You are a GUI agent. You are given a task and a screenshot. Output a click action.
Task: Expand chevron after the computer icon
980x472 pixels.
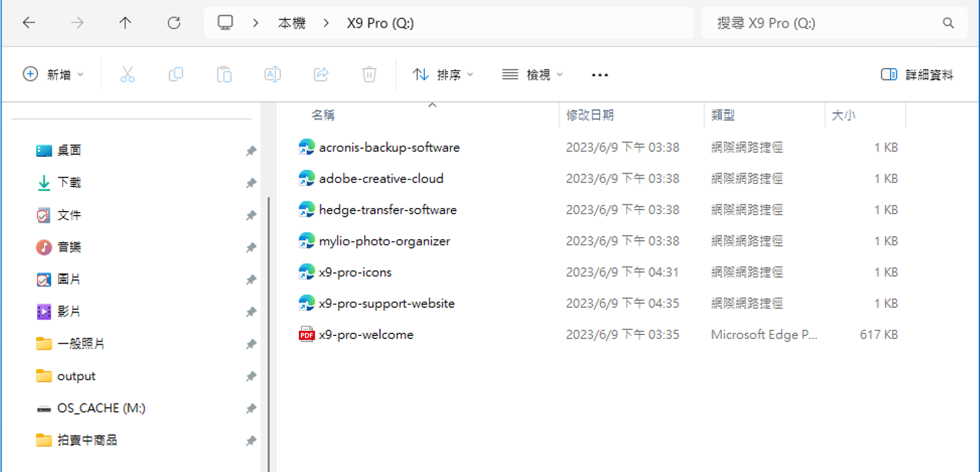tap(256, 23)
